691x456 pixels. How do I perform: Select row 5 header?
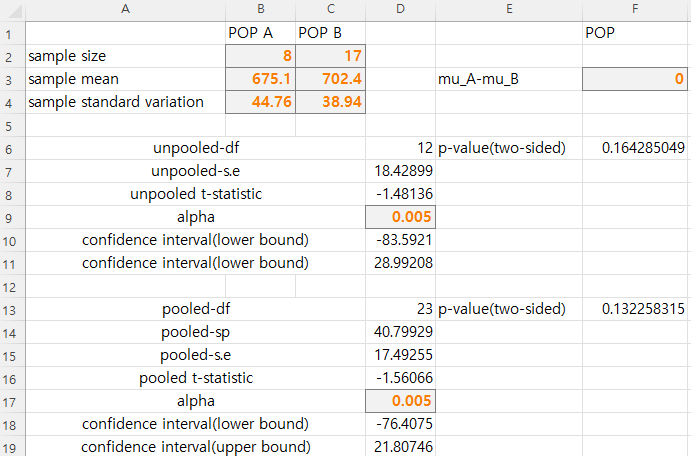pyautogui.click(x=13, y=126)
